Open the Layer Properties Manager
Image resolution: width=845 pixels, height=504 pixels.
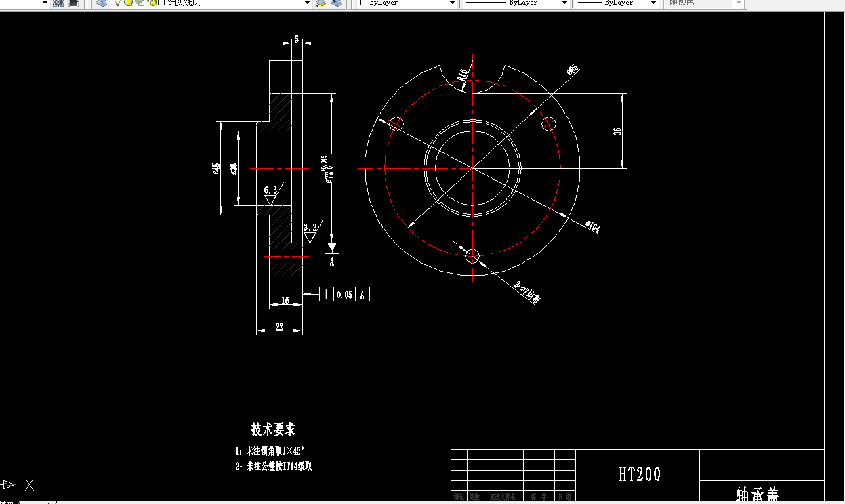(102, 4)
